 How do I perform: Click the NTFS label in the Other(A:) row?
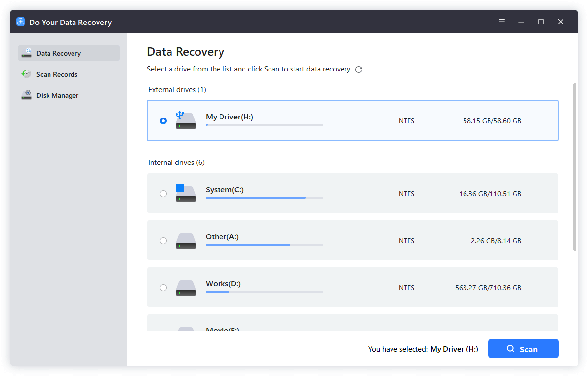pyautogui.click(x=406, y=241)
